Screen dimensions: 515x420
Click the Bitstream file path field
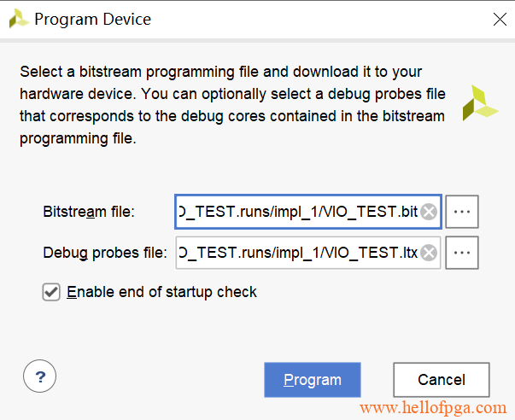click(x=299, y=212)
